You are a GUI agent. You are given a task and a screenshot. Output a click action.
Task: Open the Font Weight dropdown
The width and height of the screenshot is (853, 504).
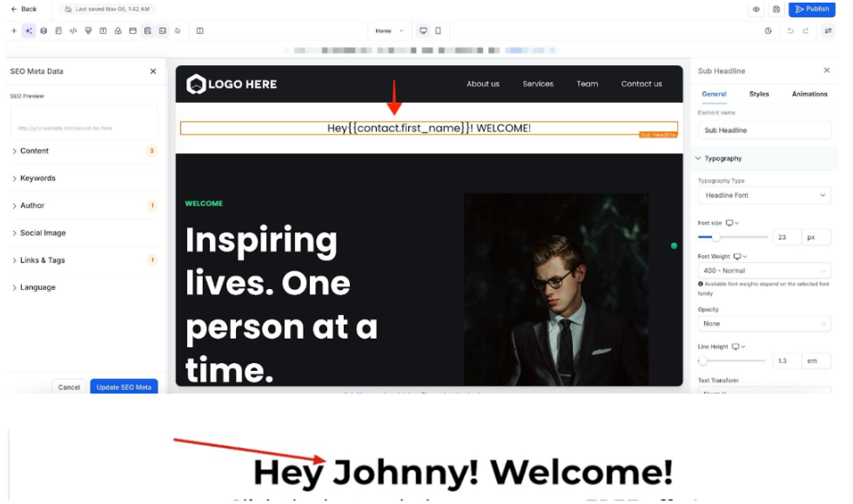764,271
